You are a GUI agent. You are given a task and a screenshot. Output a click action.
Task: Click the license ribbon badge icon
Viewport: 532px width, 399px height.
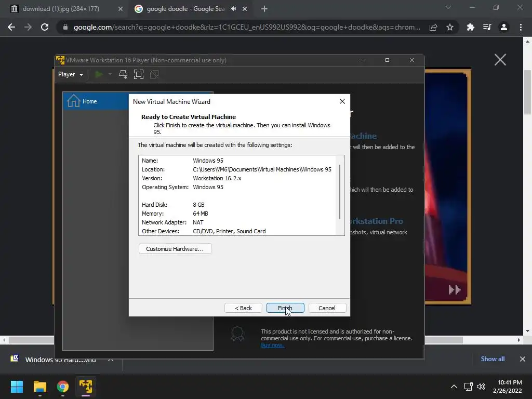point(237,334)
